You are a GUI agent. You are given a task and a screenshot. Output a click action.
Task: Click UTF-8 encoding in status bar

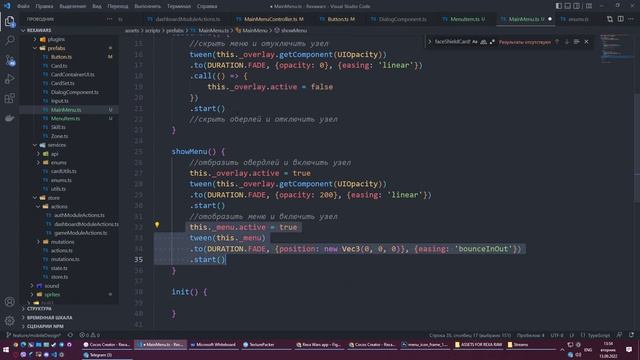556,335
